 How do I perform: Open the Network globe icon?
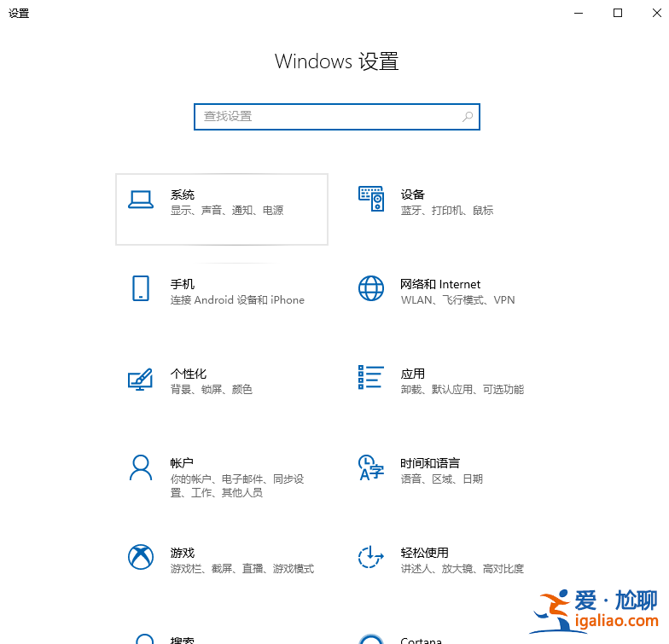point(370,288)
